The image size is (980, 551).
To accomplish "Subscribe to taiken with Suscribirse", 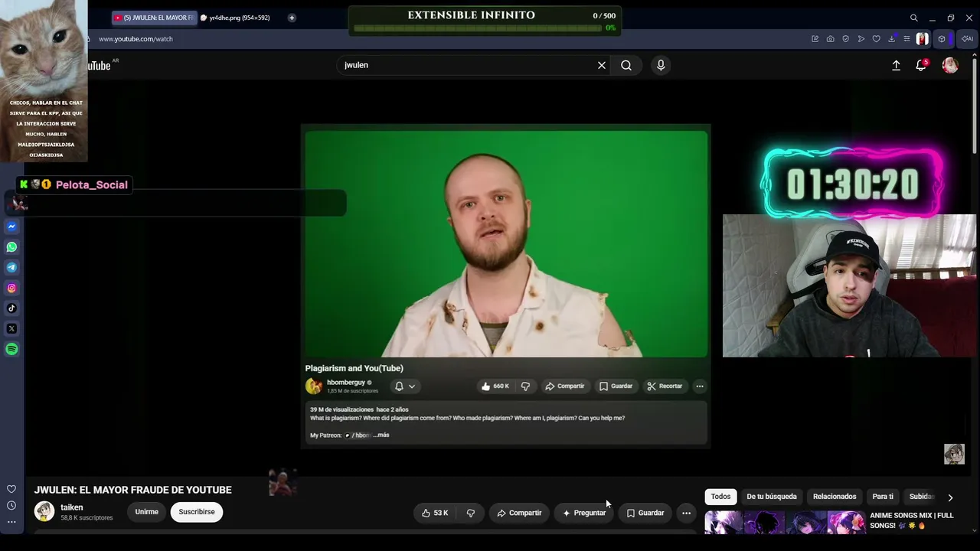I will [197, 512].
